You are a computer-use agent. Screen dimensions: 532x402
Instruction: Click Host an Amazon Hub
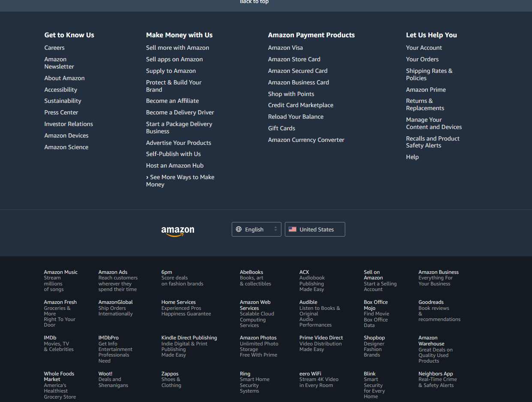tap(175, 165)
